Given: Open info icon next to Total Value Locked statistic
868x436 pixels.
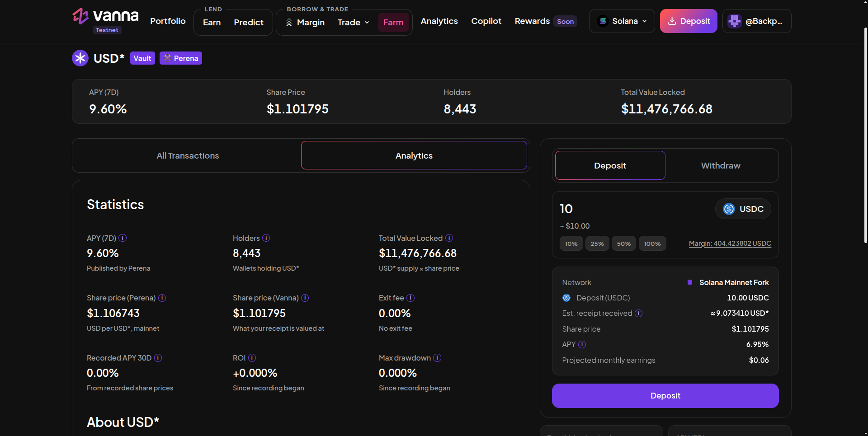Looking at the screenshot, I should [449, 238].
